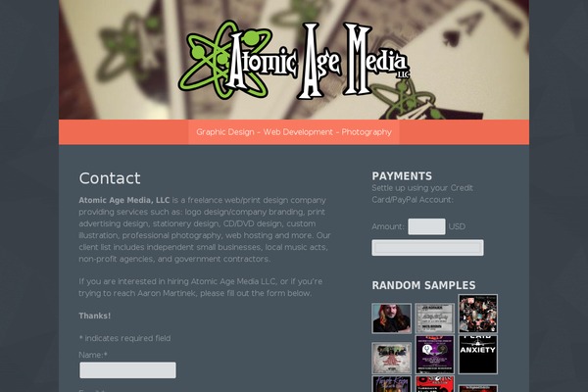Click the RANDOM SAMPLES sidebar heading
The height and width of the screenshot is (392, 588).
pos(423,285)
